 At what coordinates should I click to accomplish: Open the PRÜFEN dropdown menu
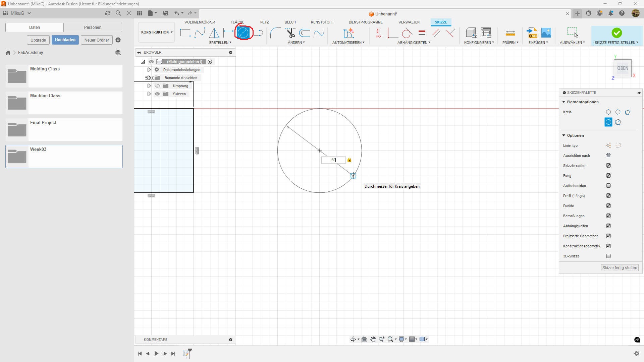click(x=510, y=43)
